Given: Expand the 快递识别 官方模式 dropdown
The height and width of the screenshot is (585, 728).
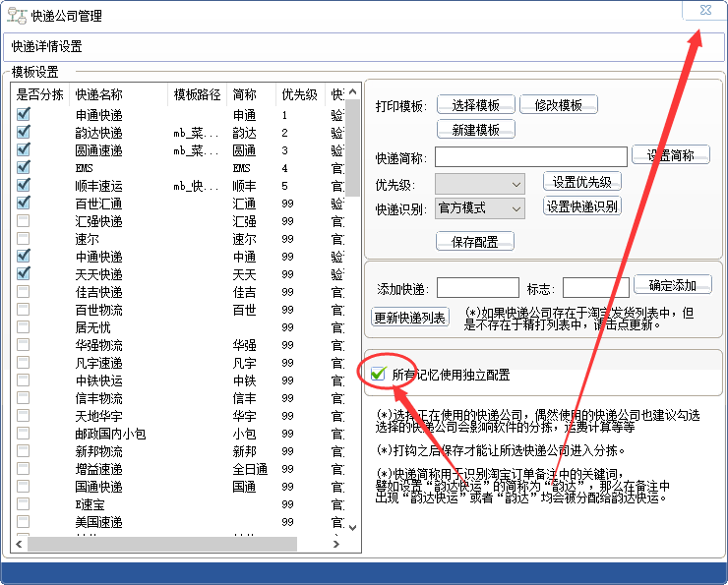Looking at the screenshot, I should (480, 208).
